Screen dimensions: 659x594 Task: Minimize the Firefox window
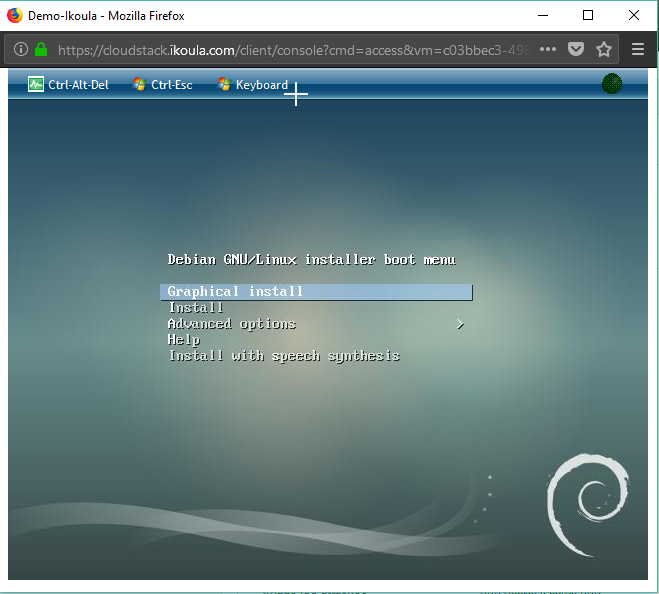543,16
